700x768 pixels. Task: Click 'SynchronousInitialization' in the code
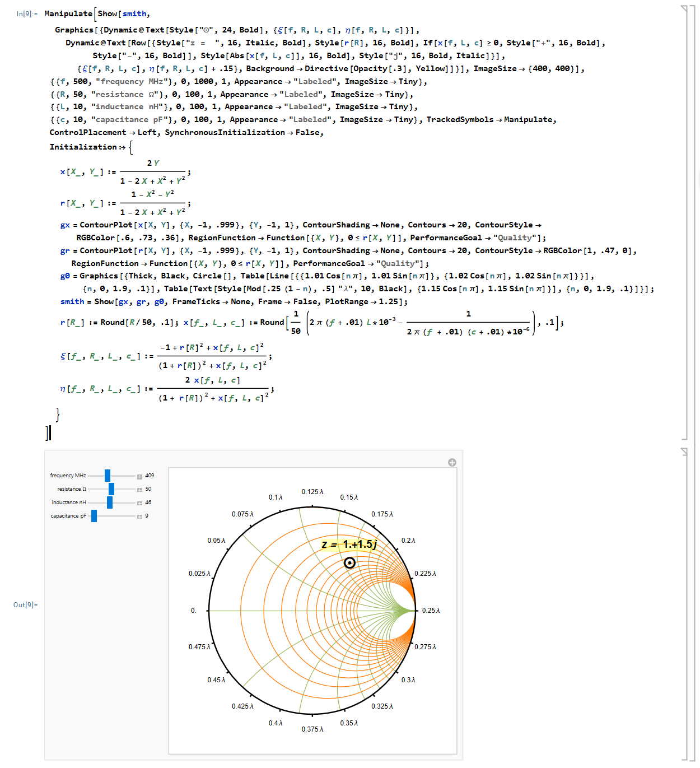[225, 133]
